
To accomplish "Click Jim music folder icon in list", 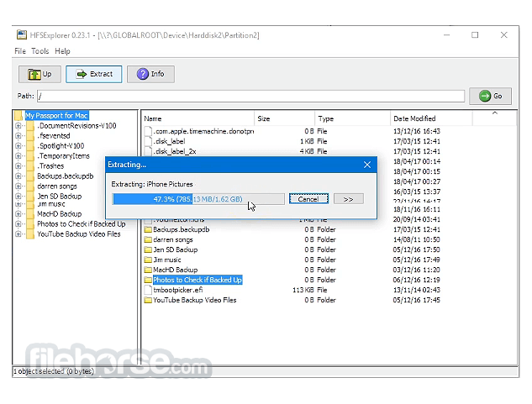I will pyautogui.click(x=148, y=260).
